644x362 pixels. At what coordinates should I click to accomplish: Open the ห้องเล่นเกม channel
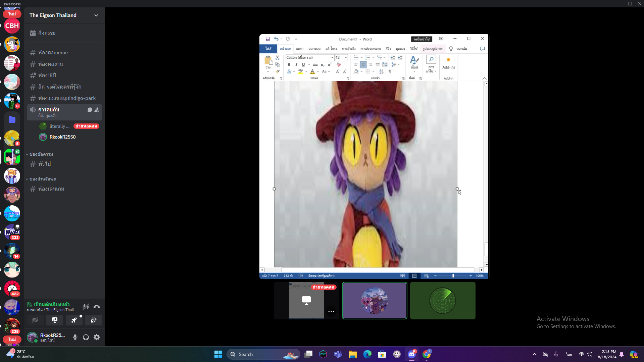coord(64,189)
